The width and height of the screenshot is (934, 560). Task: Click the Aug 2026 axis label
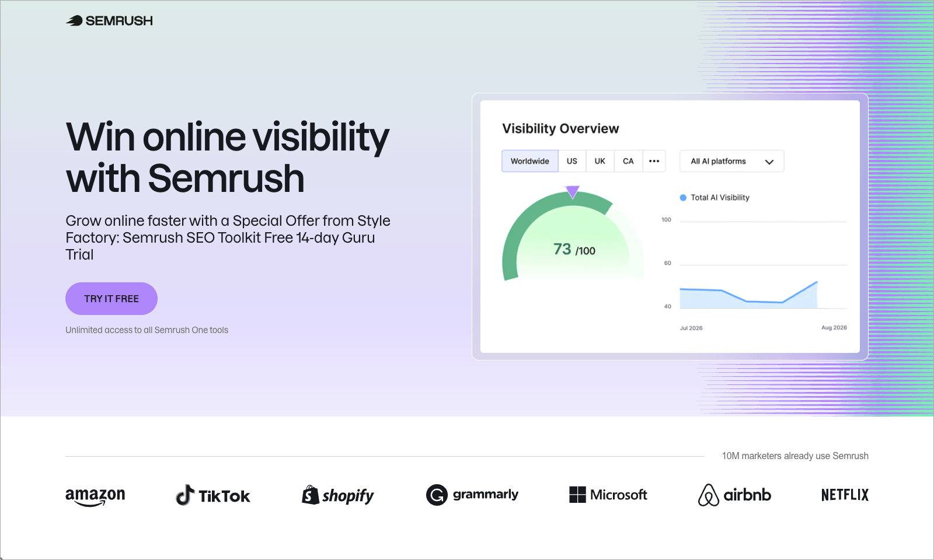[x=834, y=328]
